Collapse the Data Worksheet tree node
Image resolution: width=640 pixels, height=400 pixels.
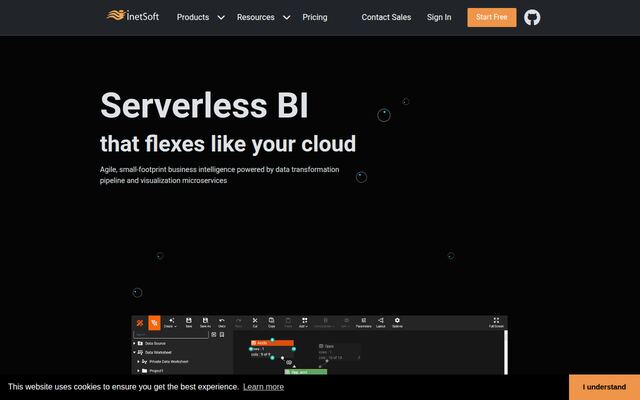(134, 352)
